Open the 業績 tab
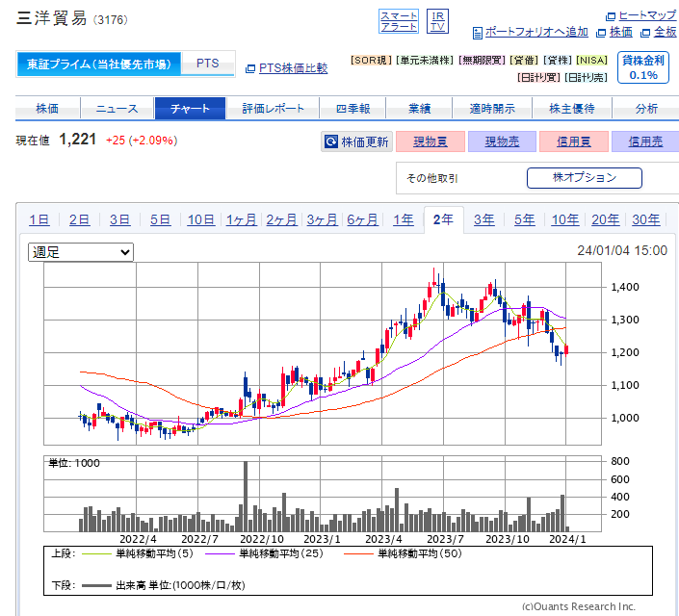679x616 pixels. coord(419,108)
